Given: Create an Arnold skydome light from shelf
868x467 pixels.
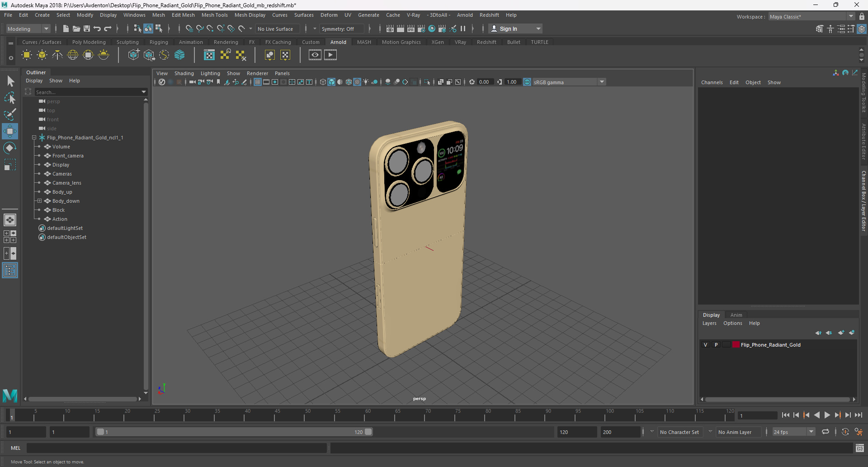Looking at the screenshot, I should [x=73, y=55].
